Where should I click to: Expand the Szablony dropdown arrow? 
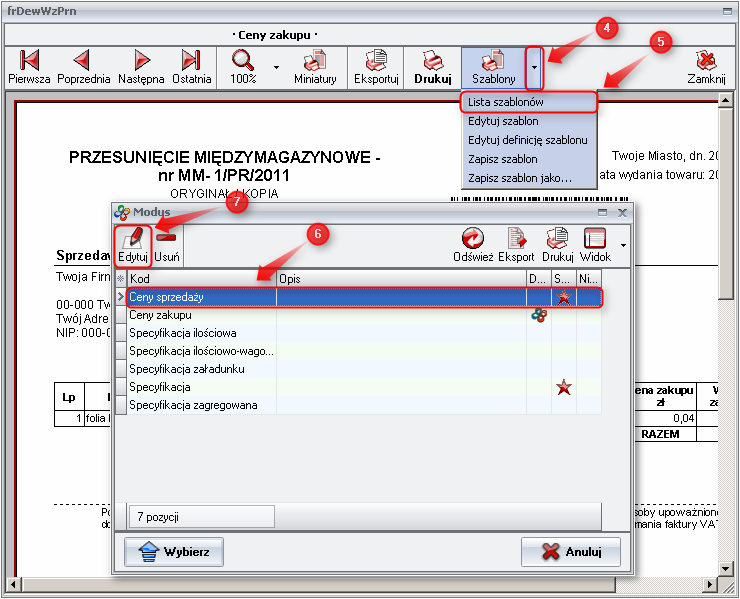click(x=535, y=68)
